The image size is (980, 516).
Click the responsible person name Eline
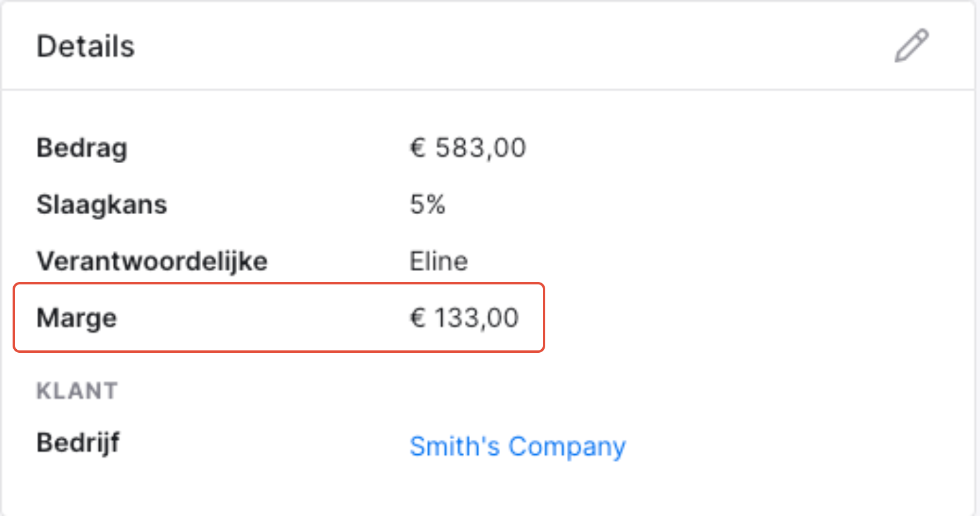439,262
